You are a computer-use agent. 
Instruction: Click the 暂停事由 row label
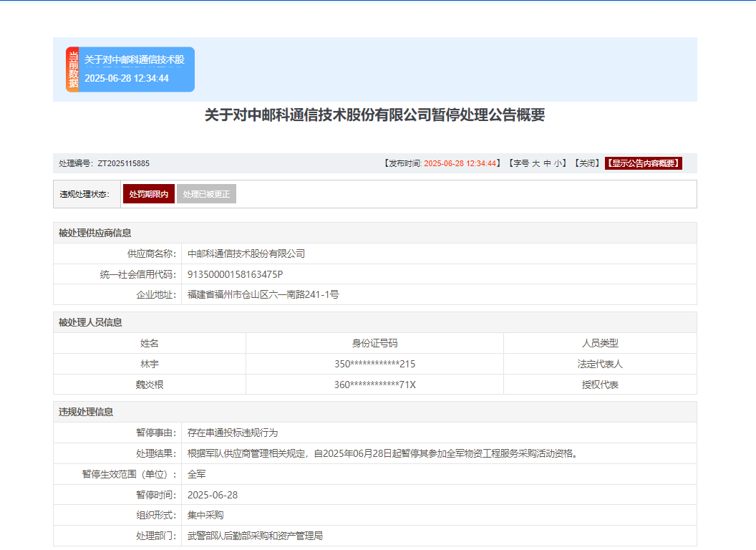(157, 433)
